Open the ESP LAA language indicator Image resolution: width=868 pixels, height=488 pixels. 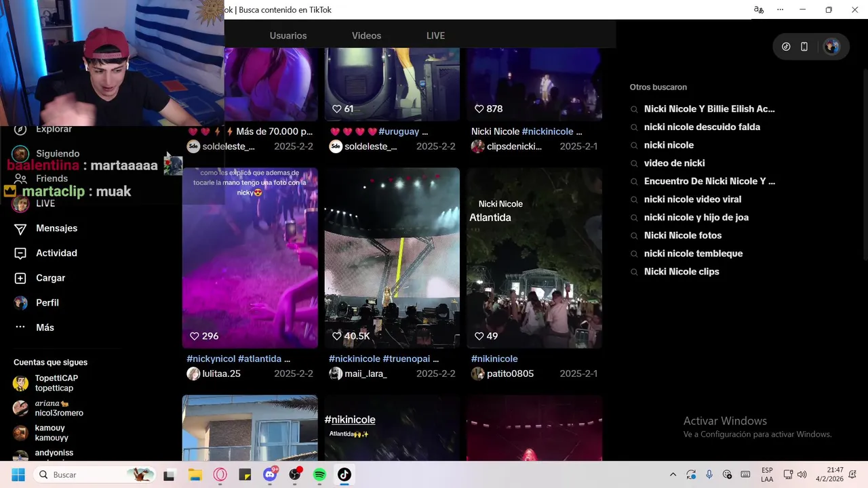[767, 474]
